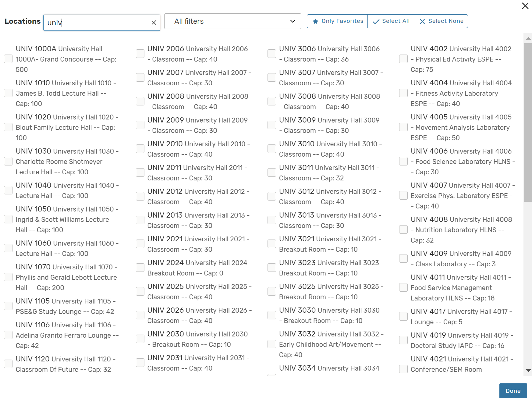Select the UNIV 2006 classroom checkbox
532x405 pixels.
[x=140, y=54]
